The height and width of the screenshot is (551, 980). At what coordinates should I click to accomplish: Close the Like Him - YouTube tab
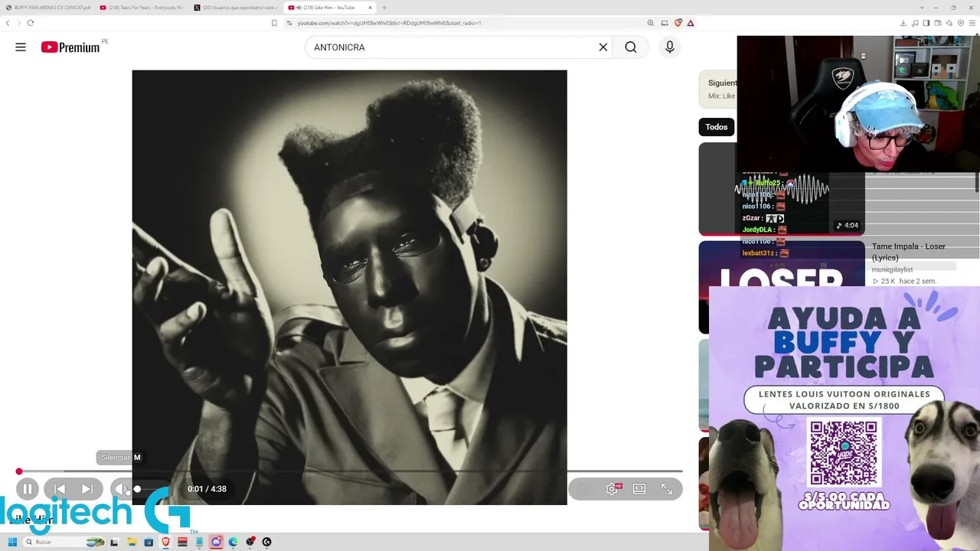[371, 8]
